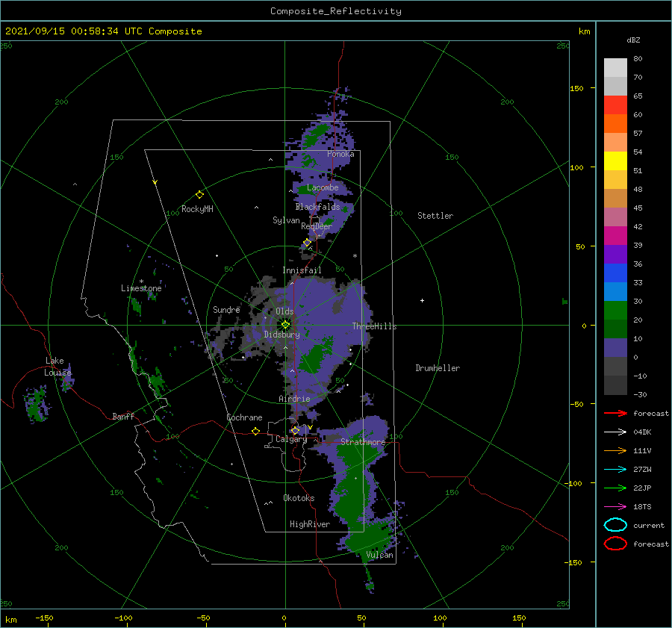672x628 pixels.
Task: Click the dark orange 57-60 dBZ swatch
Action: [615, 124]
